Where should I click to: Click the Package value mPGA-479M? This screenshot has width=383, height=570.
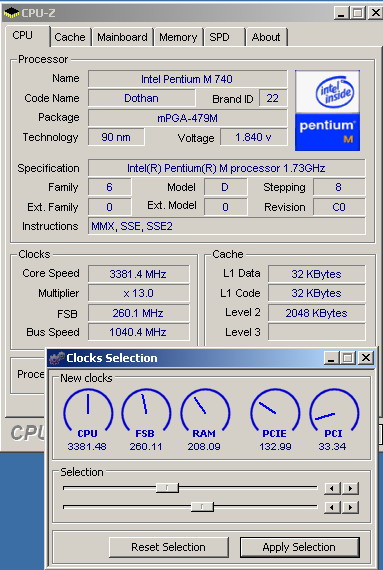tap(188, 118)
